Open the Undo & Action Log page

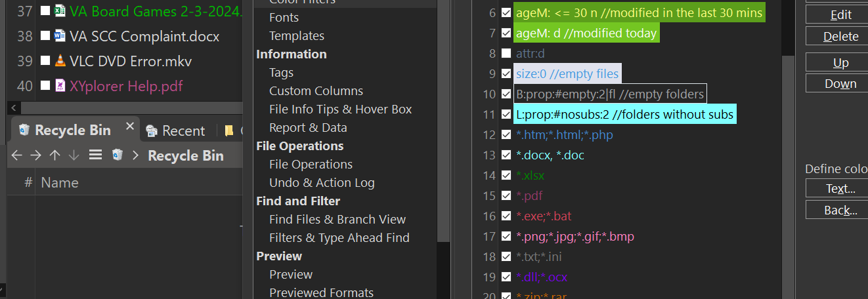[322, 183]
